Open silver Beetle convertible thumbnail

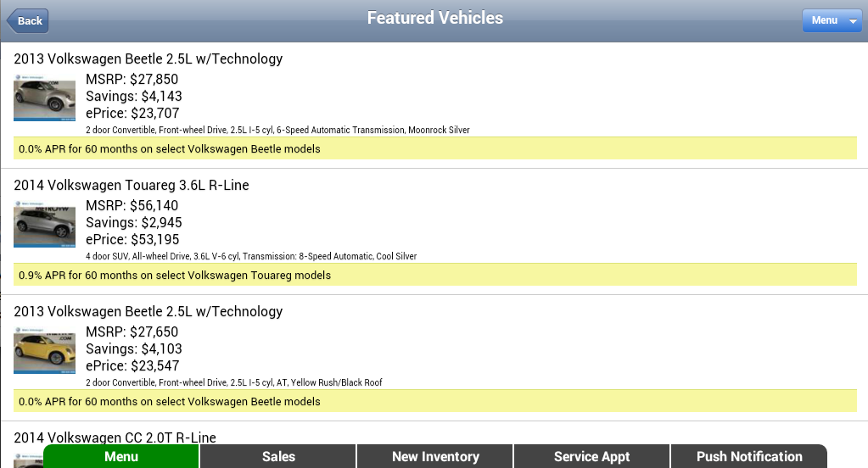(44, 97)
